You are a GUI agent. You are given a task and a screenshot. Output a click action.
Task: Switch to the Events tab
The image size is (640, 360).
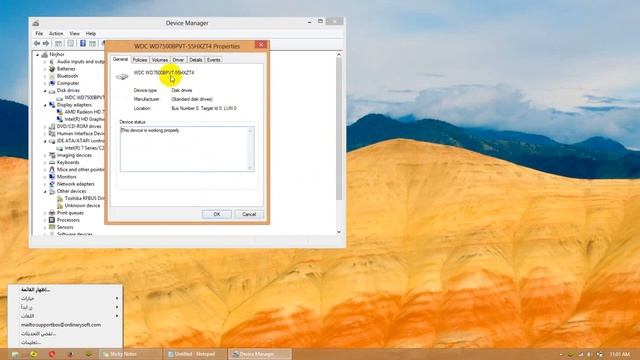pyautogui.click(x=213, y=60)
